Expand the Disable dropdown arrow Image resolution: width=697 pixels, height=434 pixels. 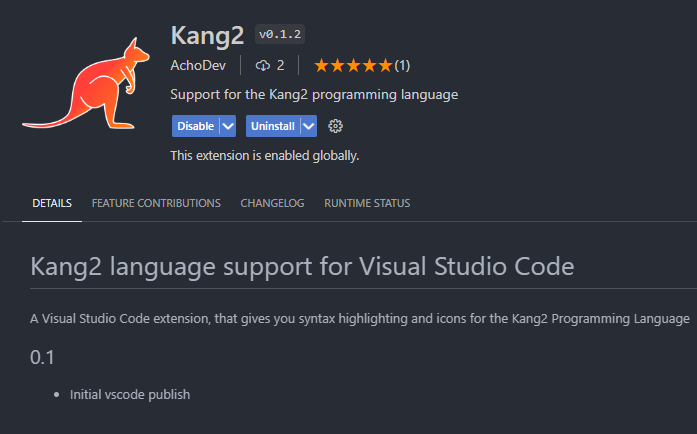228,126
